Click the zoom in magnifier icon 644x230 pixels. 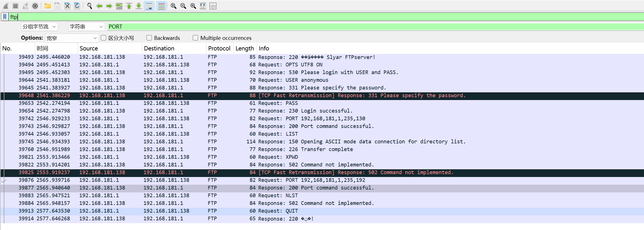tap(173, 6)
